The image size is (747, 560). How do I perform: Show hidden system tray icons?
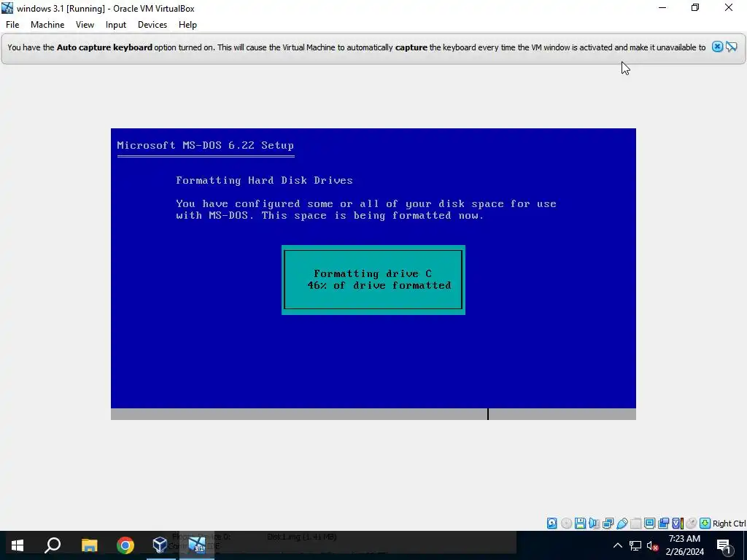click(617, 545)
